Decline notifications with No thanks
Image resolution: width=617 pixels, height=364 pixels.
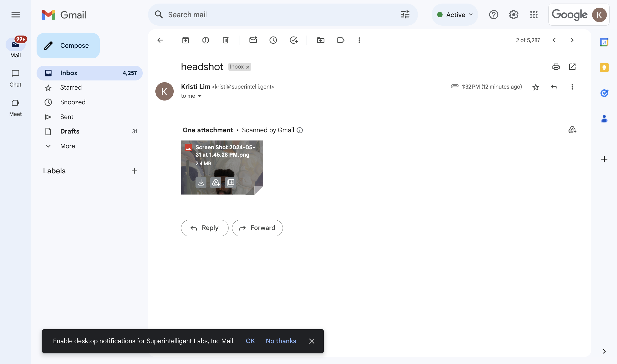click(x=281, y=341)
